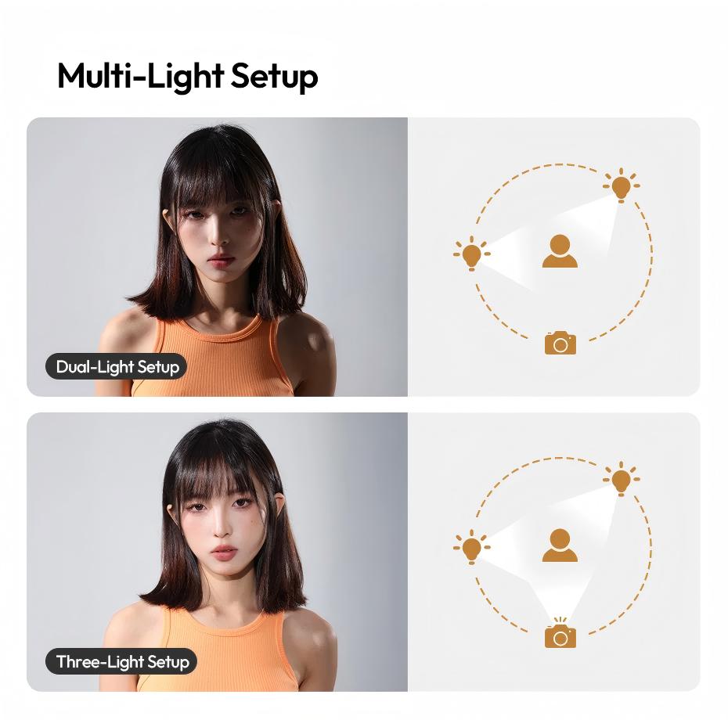The height and width of the screenshot is (720, 728).
Task: Click the person icon in three-light diagram
Action: (x=560, y=545)
